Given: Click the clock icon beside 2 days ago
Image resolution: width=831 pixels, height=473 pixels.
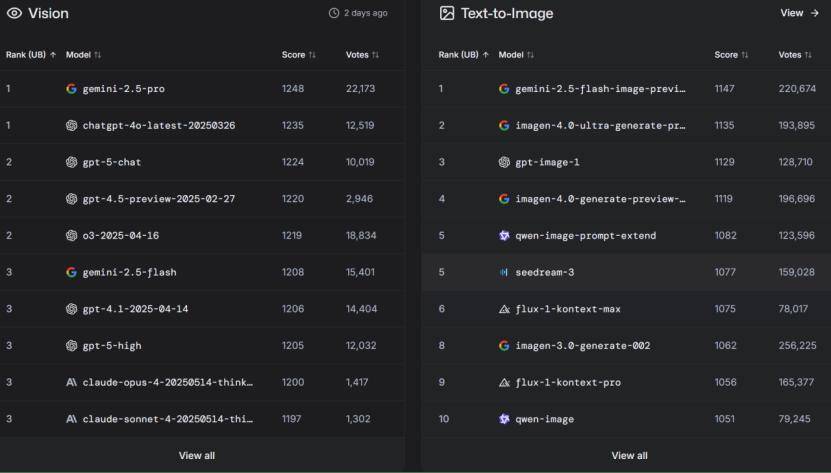Looking at the screenshot, I should point(334,14).
